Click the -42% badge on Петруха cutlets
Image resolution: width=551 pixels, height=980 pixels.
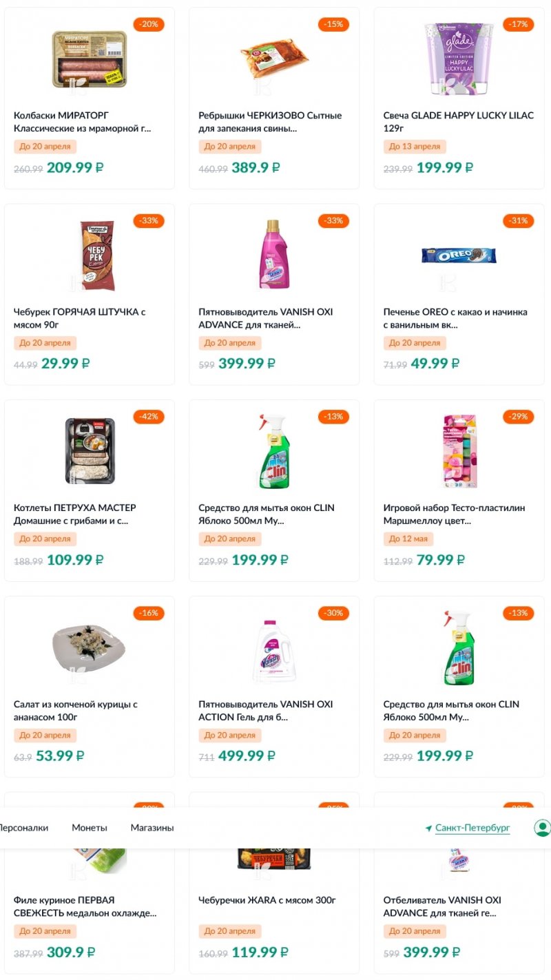[148, 417]
